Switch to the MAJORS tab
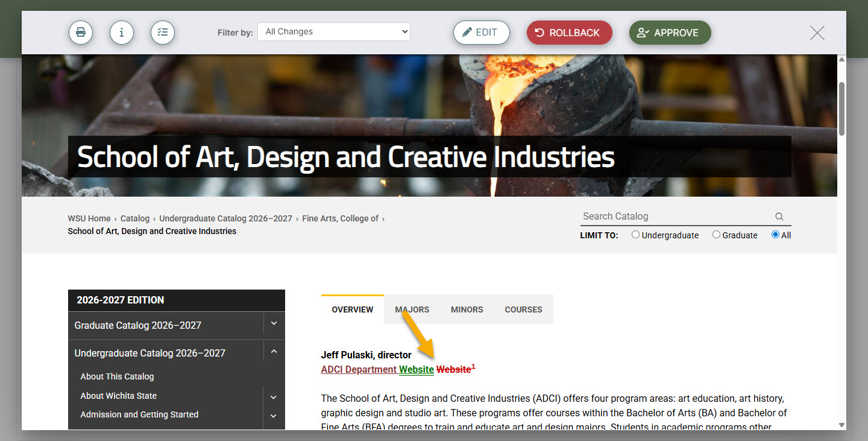The width and height of the screenshot is (868, 441). [x=412, y=309]
